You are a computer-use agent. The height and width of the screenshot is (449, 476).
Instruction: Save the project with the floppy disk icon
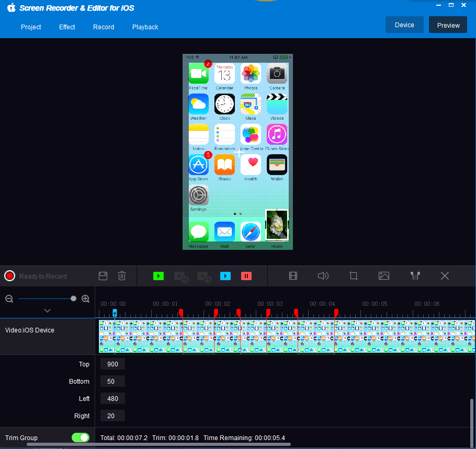[x=103, y=276]
